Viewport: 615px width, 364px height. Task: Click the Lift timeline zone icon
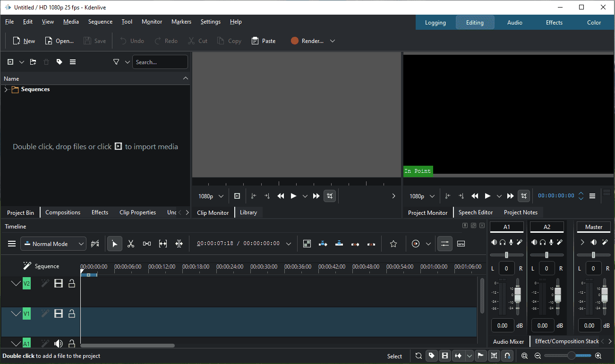371,244
